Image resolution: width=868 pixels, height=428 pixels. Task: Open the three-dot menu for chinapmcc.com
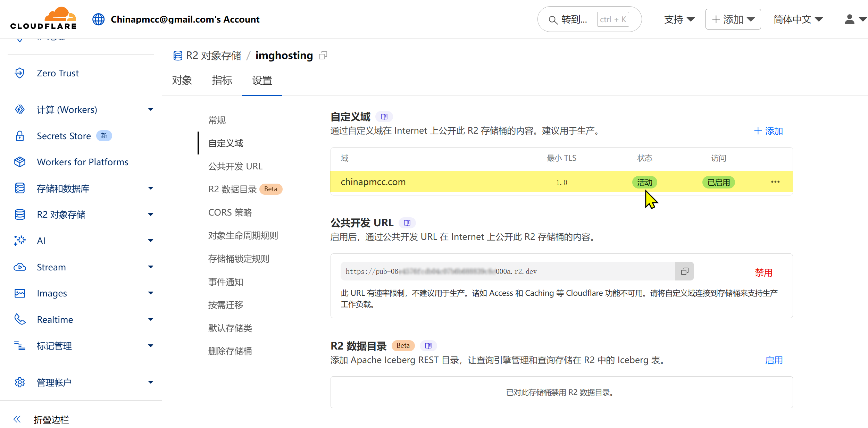click(x=775, y=182)
